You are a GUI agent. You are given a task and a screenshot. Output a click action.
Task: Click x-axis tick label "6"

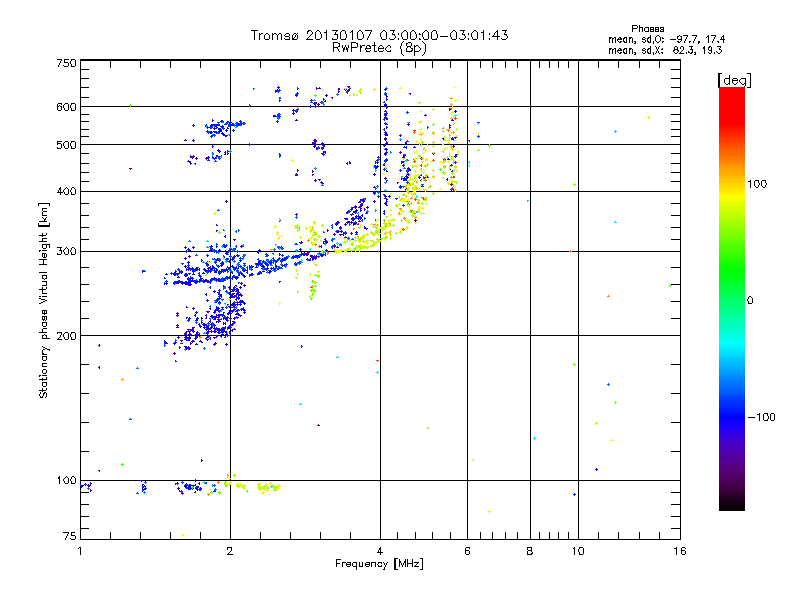click(467, 551)
